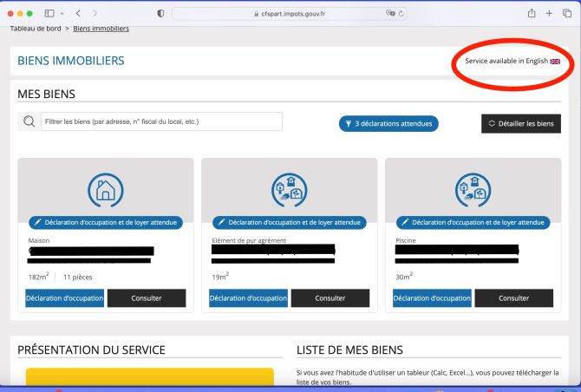This screenshot has height=392, width=581.
Task: Show the tab overview
Action: (x=566, y=14)
